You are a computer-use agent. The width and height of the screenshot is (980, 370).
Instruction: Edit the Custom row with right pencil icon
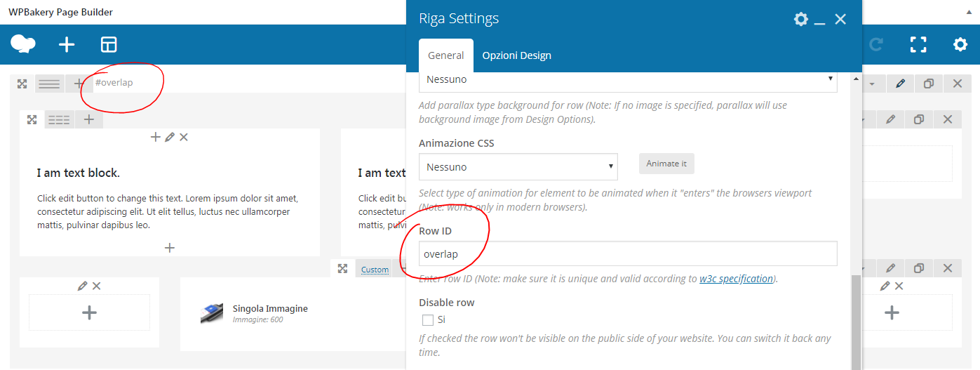[891, 268]
